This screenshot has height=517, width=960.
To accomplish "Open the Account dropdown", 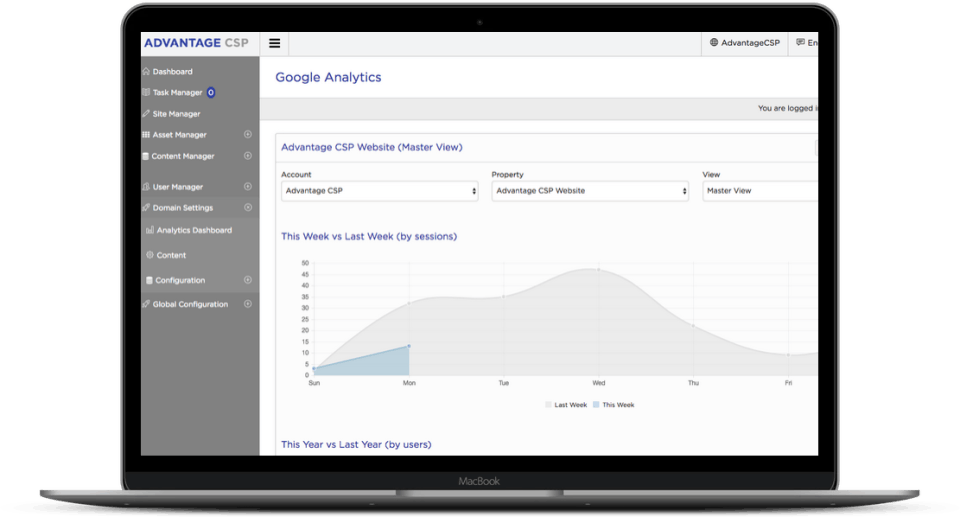I will [380, 191].
